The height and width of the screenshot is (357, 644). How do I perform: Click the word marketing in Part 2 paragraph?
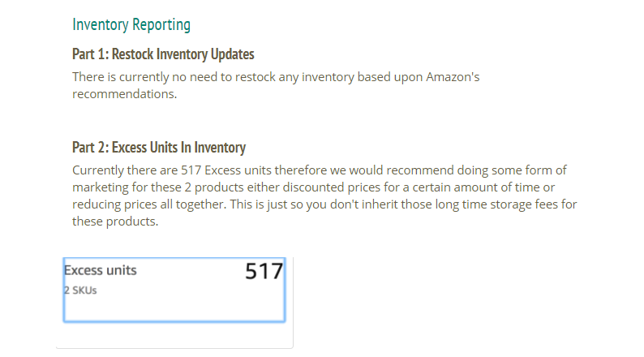(x=101, y=187)
